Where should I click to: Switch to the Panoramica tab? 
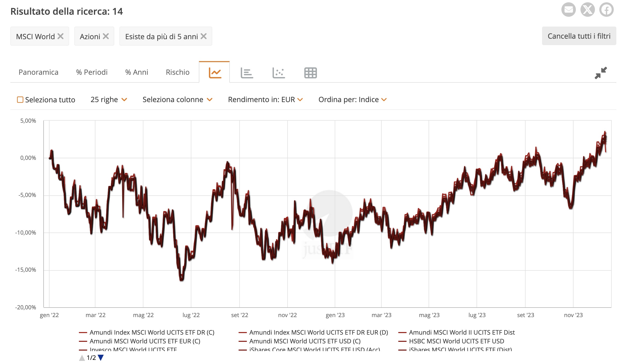point(38,72)
